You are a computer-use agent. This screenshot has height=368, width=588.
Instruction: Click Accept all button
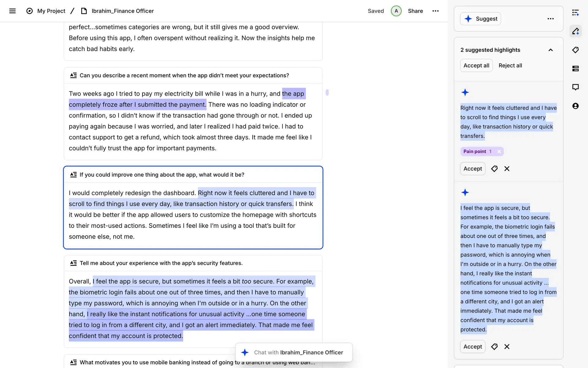coord(476,66)
